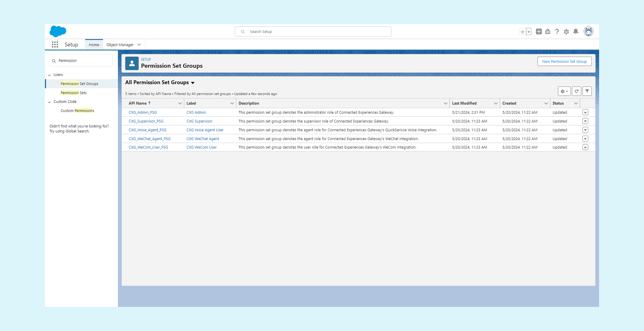This screenshot has height=331, width=644.
Task: Click the Trailhead guidance icon
Action: click(548, 32)
